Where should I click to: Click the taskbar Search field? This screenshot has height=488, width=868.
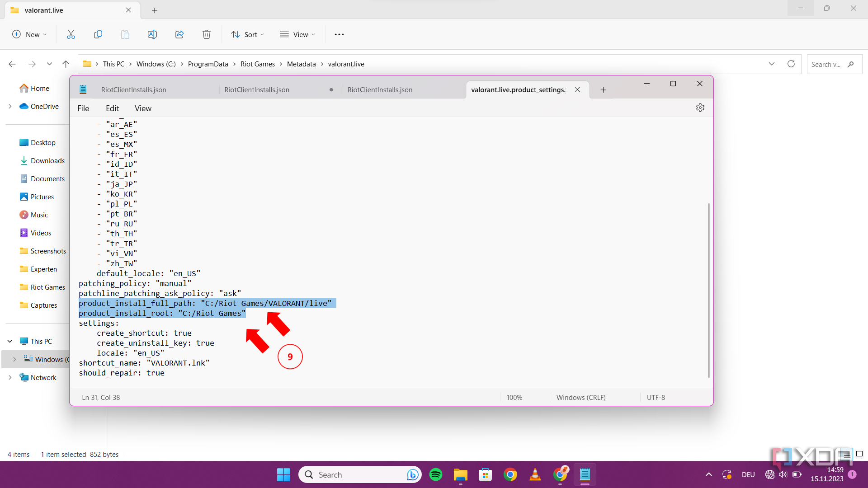click(360, 474)
